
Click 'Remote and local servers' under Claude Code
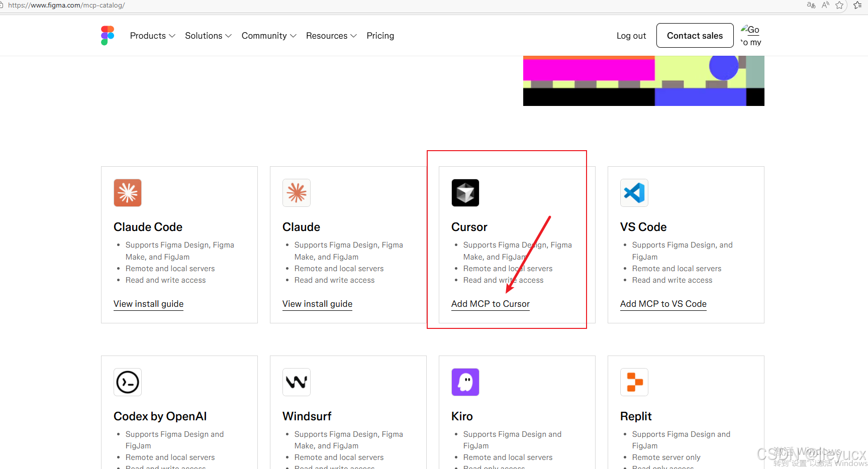pyautogui.click(x=170, y=269)
